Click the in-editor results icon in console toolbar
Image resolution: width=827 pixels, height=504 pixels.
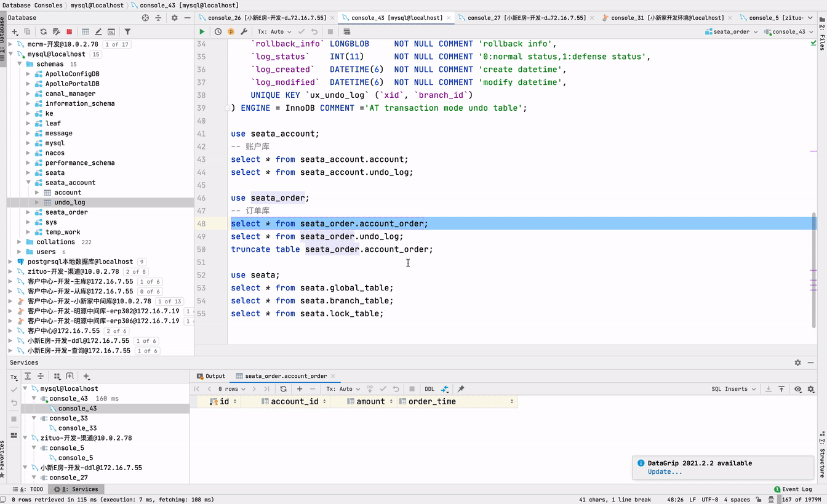(x=346, y=31)
